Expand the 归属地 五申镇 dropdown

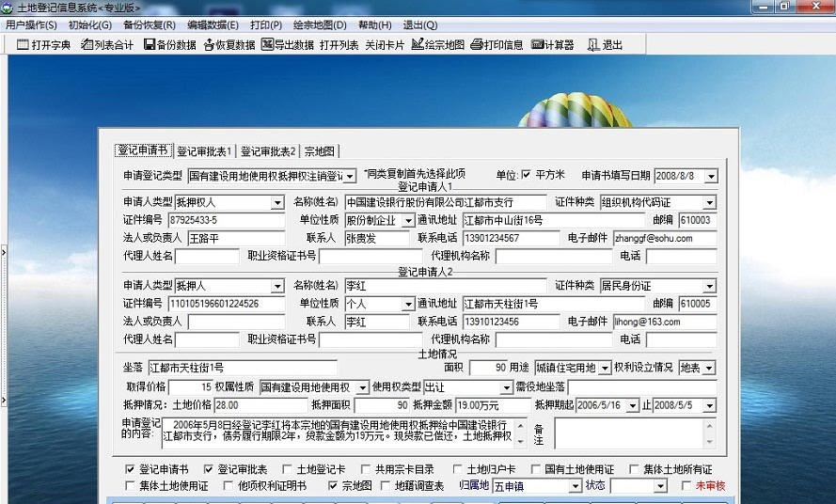(576, 486)
